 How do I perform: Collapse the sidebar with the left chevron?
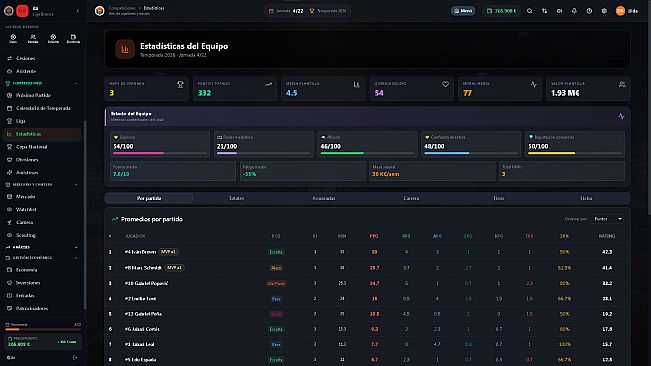(x=78, y=11)
